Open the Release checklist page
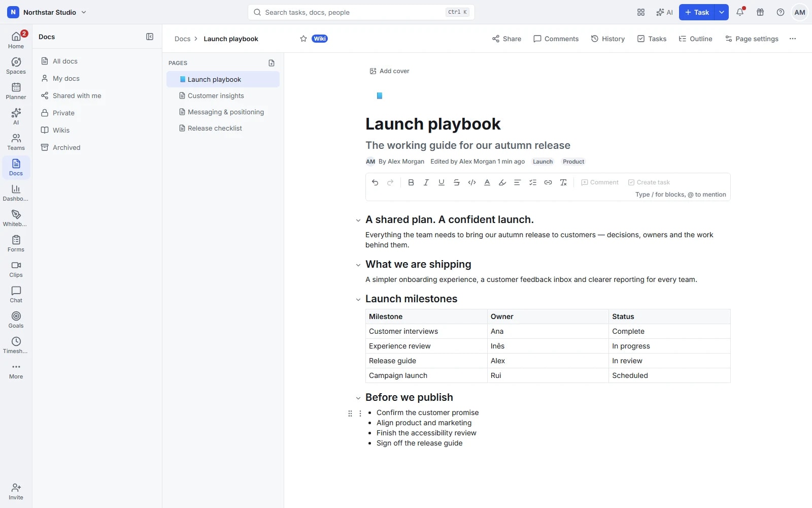Image resolution: width=812 pixels, height=508 pixels. [223, 128]
